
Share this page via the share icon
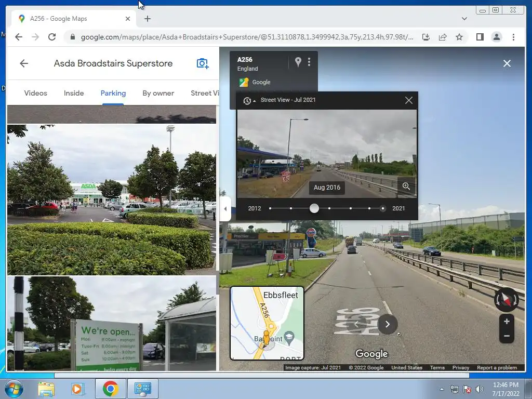(x=443, y=37)
